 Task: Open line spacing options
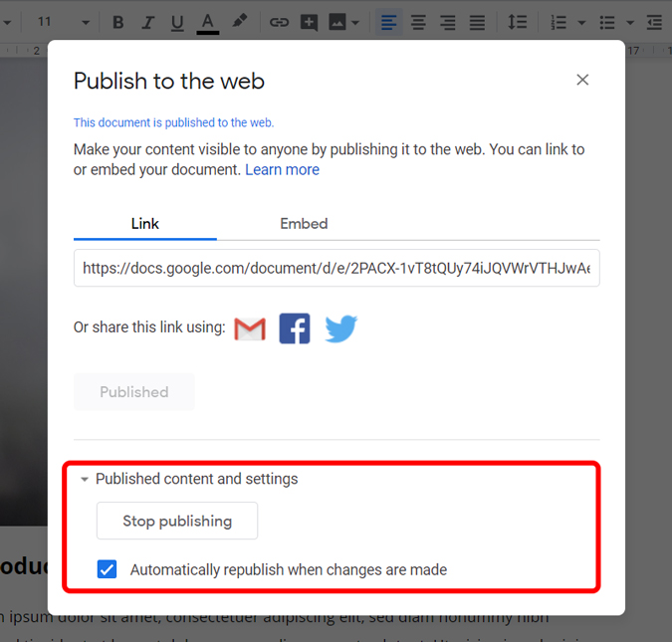pos(518,22)
